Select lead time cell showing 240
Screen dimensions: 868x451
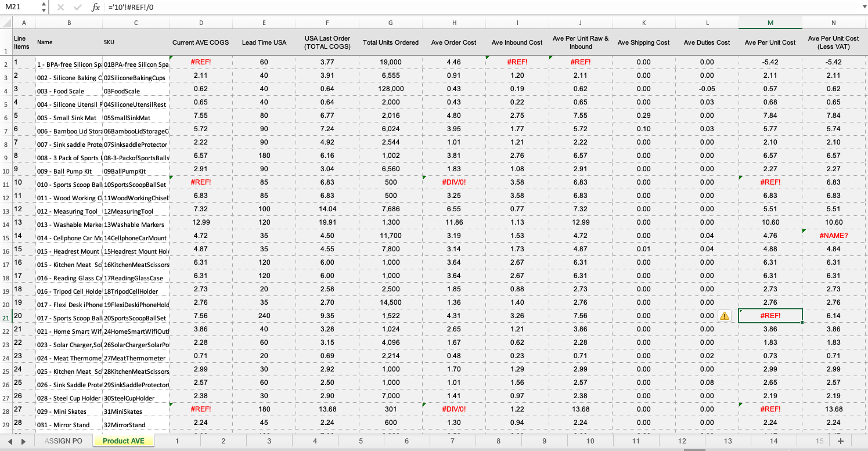[264, 316]
